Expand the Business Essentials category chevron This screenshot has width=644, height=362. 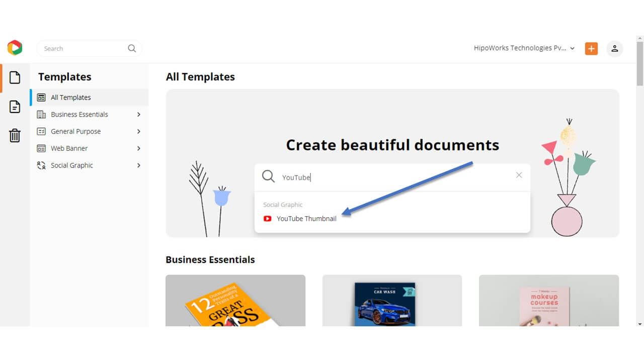click(139, 115)
